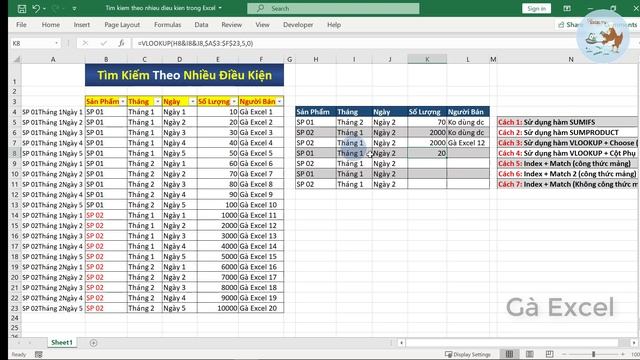Click the zoom slider handle
This screenshot has height=360, width=640.
tap(593, 354)
